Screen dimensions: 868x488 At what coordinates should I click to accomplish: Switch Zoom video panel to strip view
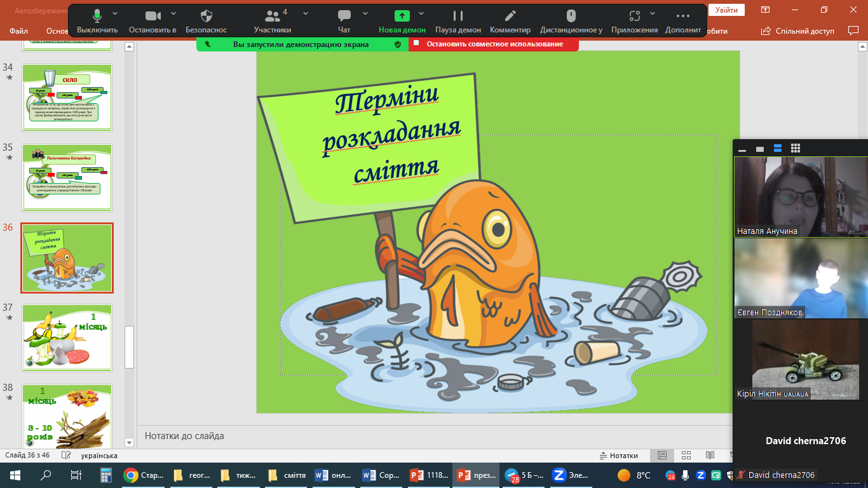[x=778, y=148]
